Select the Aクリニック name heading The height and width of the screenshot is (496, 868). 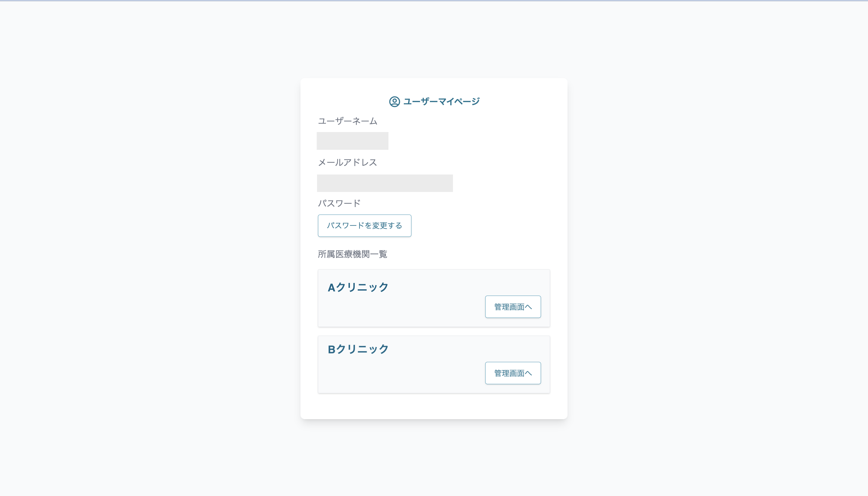[358, 287]
